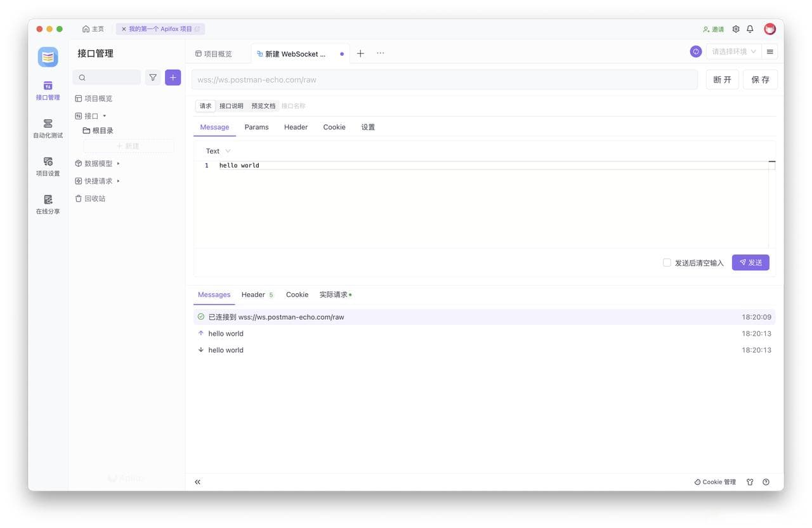Click the Apifox logo icon
This screenshot has height=528, width=812.
[x=48, y=56]
